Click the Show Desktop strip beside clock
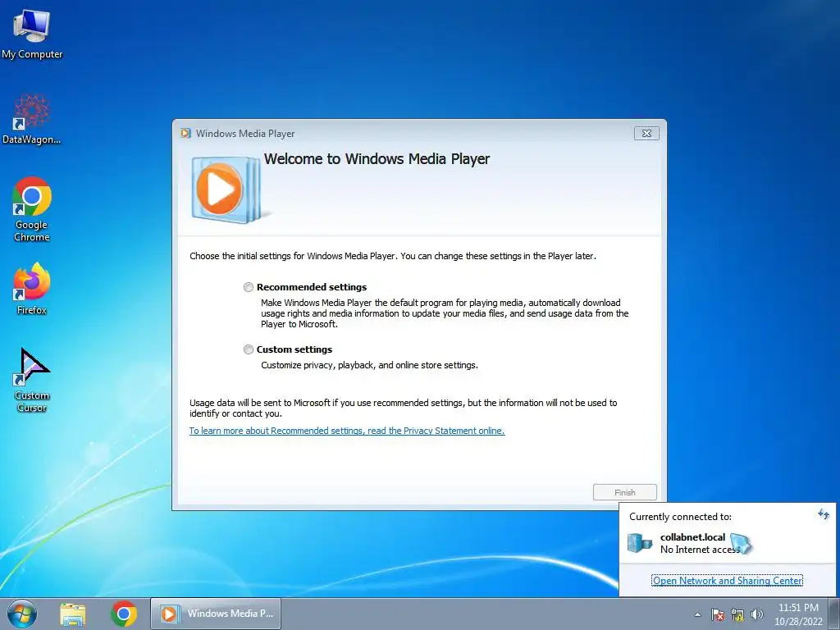 (834, 614)
